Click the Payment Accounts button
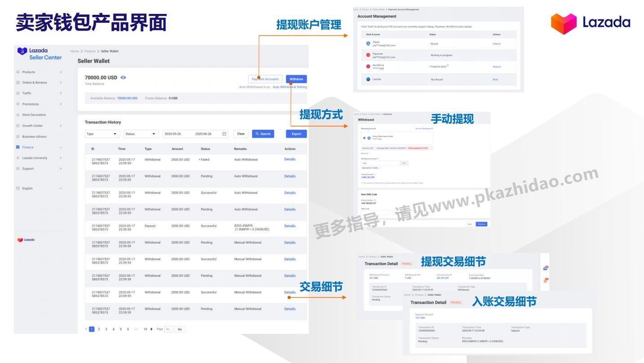The width and height of the screenshot is (644, 363). tap(265, 79)
